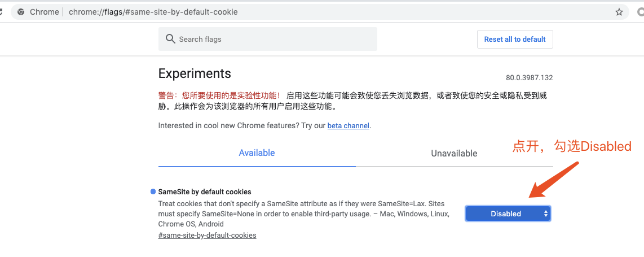Bookmark this page with the star icon
Image resolution: width=644 pixels, height=257 pixels.
tap(619, 12)
